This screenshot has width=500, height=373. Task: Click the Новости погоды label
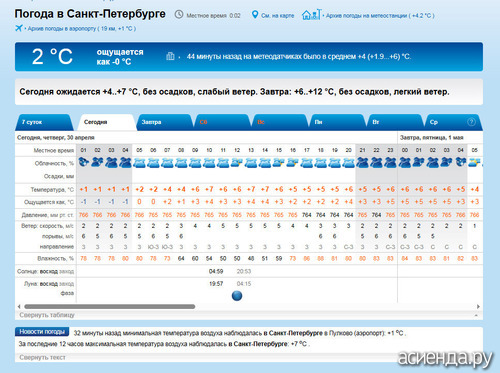42,332
